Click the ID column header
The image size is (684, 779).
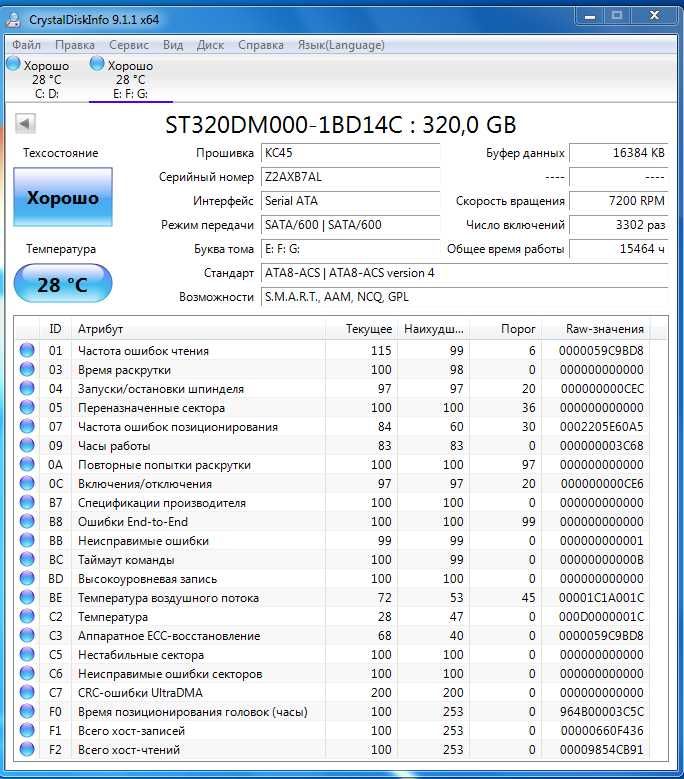[x=55, y=329]
